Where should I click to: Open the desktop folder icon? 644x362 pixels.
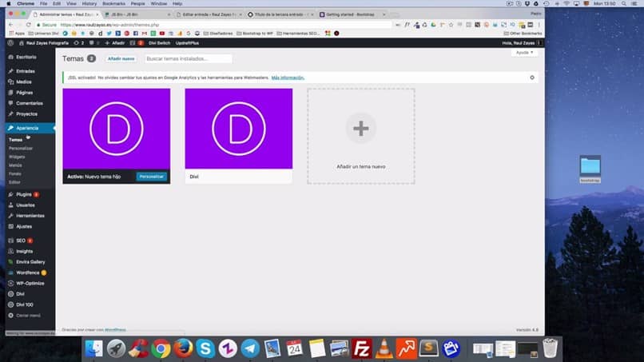(x=590, y=166)
